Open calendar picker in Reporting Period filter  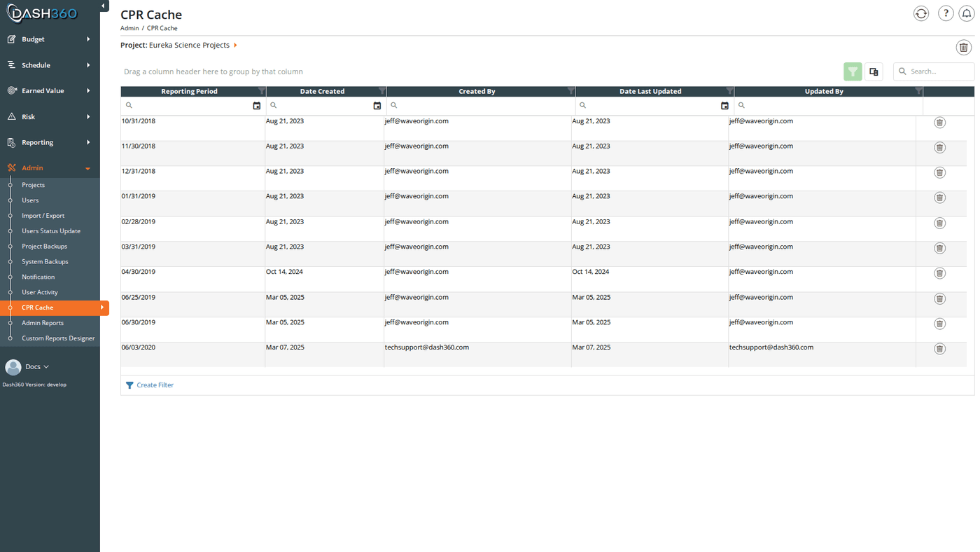coord(257,106)
